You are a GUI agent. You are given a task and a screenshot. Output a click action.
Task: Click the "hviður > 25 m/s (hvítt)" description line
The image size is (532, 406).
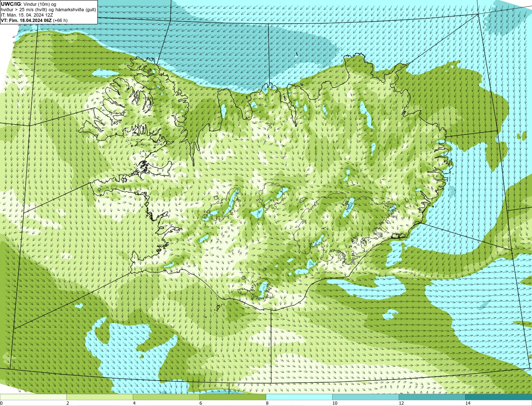(48, 9)
